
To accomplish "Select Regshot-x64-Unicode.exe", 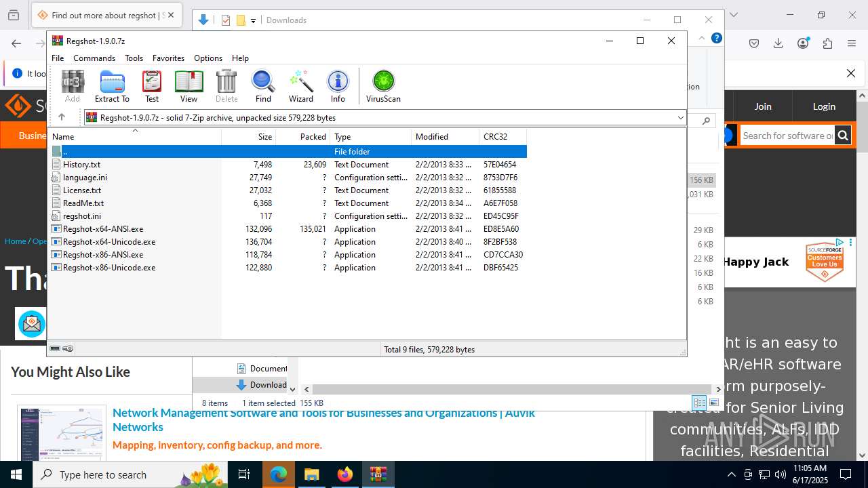I will click(x=288, y=241).
